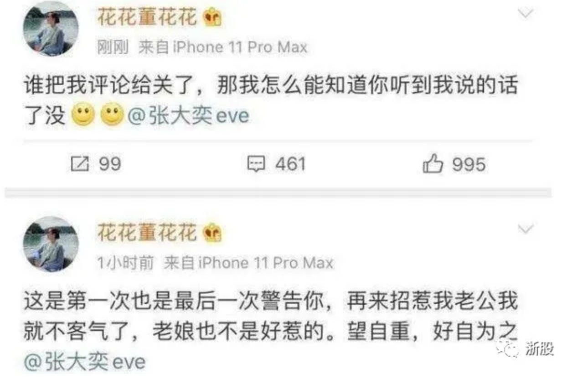588x385 pixels.
Task: Click the 995 like count
Action: (469, 164)
